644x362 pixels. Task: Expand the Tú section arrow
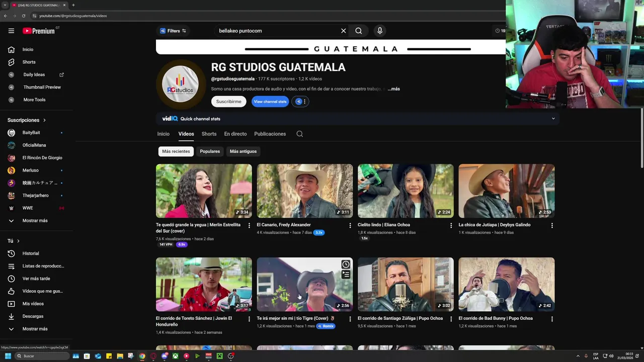point(19,241)
